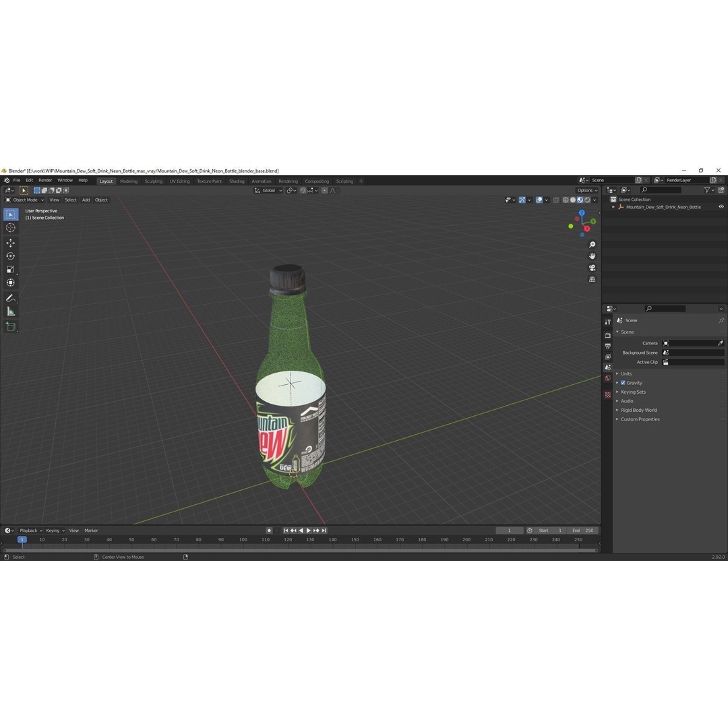The height and width of the screenshot is (728, 728).
Task: Click the new scene icon beside Scene field
Action: pyautogui.click(x=638, y=180)
